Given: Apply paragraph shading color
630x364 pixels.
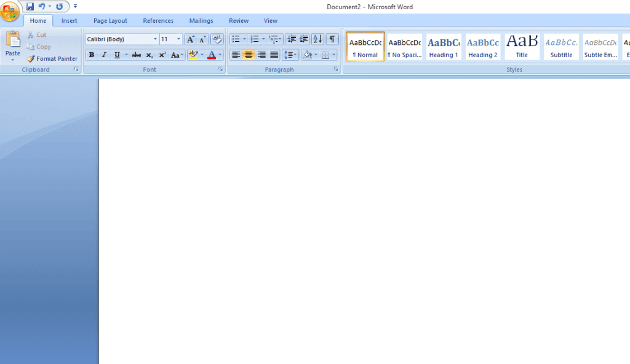Looking at the screenshot, I should tap(308, 55).
